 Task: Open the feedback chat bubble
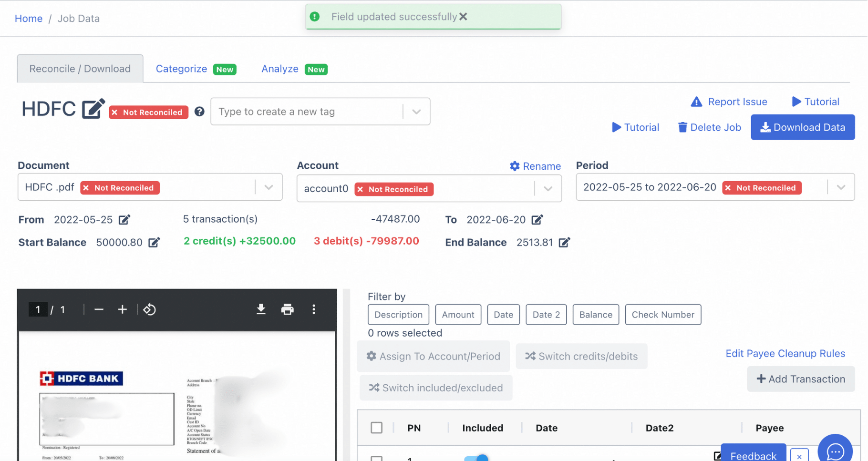click(x=835, y=450)
